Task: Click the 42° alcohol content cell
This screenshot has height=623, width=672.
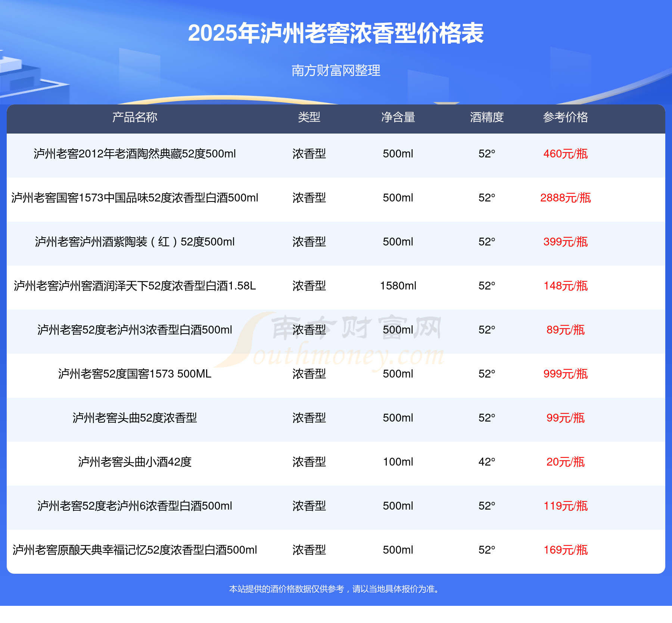Action: [x=487, y=462]
